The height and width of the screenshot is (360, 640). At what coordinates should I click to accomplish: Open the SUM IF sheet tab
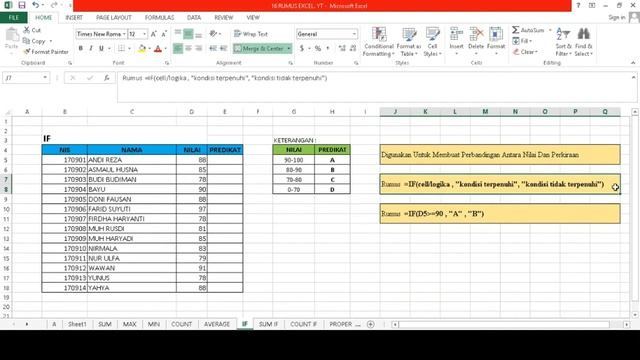pyautogui.click(x=268, y=324)
